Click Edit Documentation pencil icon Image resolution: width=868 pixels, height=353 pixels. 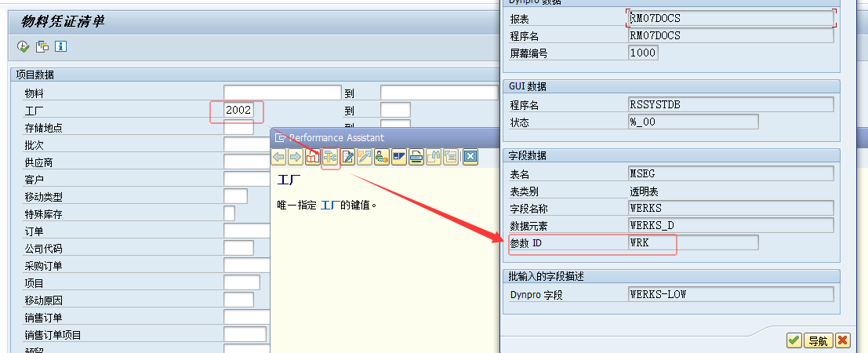[x=347, y=157]
